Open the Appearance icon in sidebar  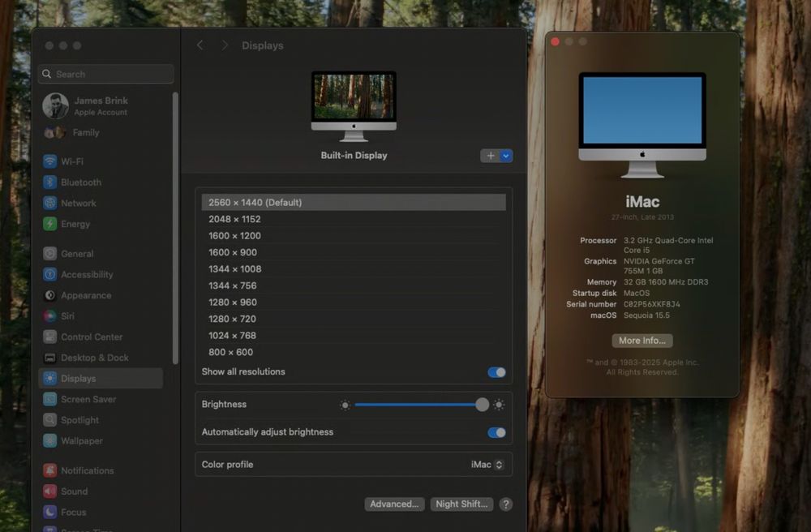point(49,295)
